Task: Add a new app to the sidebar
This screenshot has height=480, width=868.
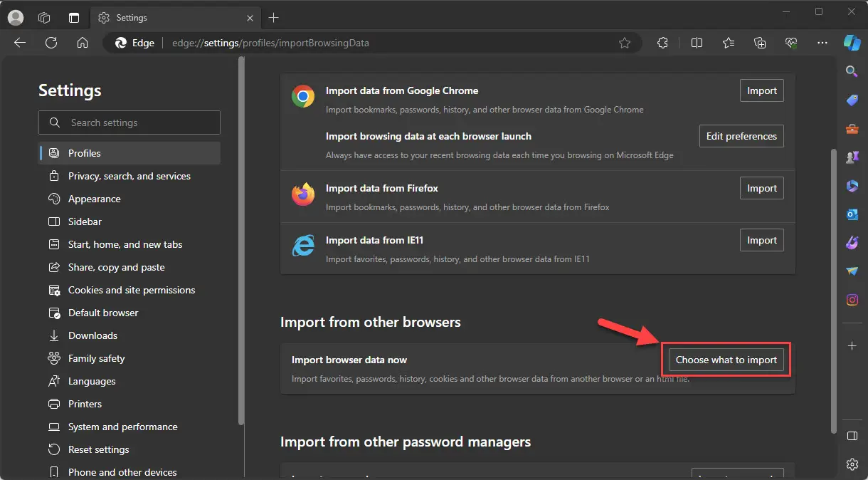Action: 852,345
